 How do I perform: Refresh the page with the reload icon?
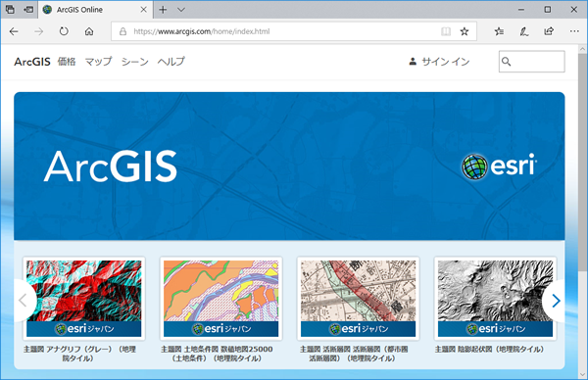(x=64, y=31)
